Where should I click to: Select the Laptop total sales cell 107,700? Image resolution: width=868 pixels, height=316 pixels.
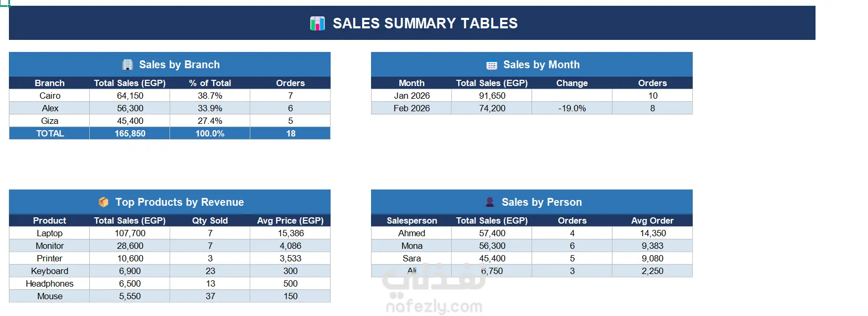(130, 233)
